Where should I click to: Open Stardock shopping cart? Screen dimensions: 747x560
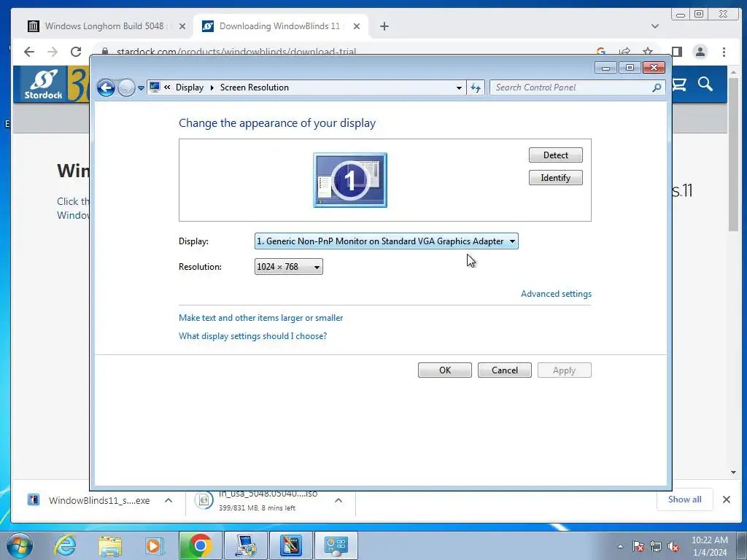(679, 85)
